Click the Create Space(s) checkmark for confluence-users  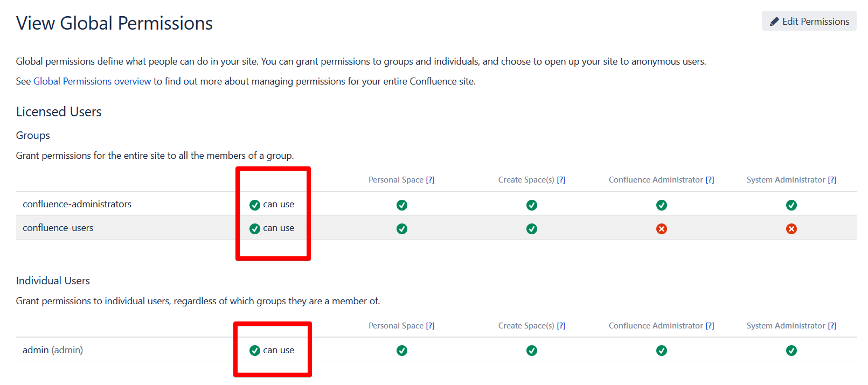pyautogui.click(x=532, y=229)
